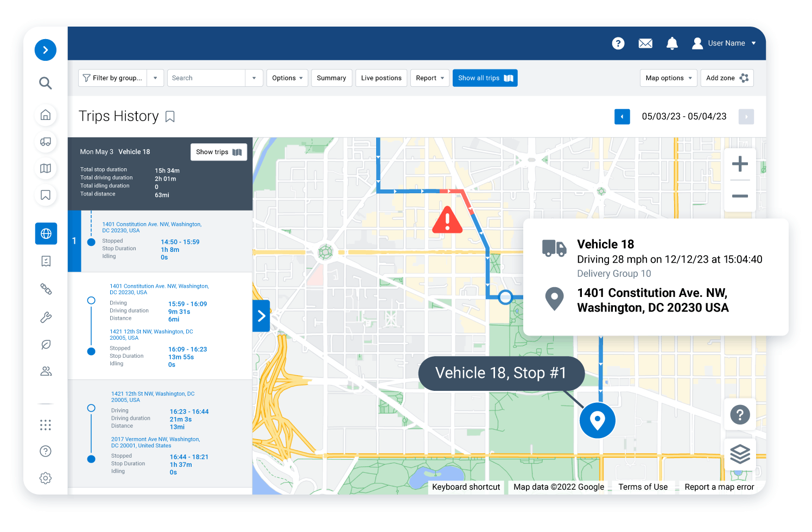
Task: Toggle Show trips for Vehicle 18
Action: tap(218, 152)
